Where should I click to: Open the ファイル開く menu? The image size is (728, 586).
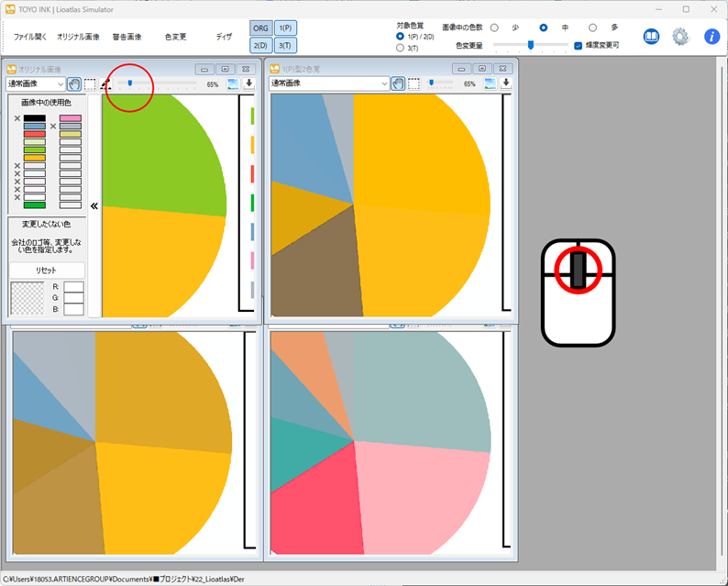click(x=29, y=37)
